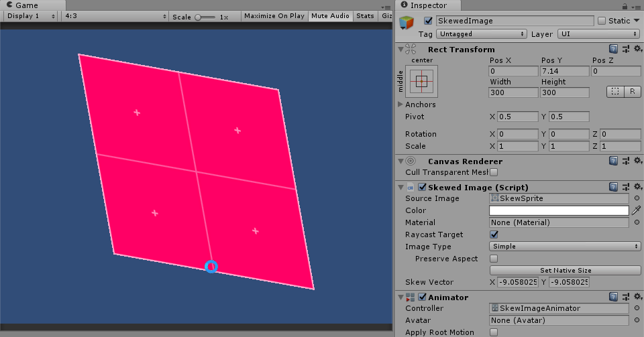Open Canvas Renderer gear settings menu

(x=638, y=161)
